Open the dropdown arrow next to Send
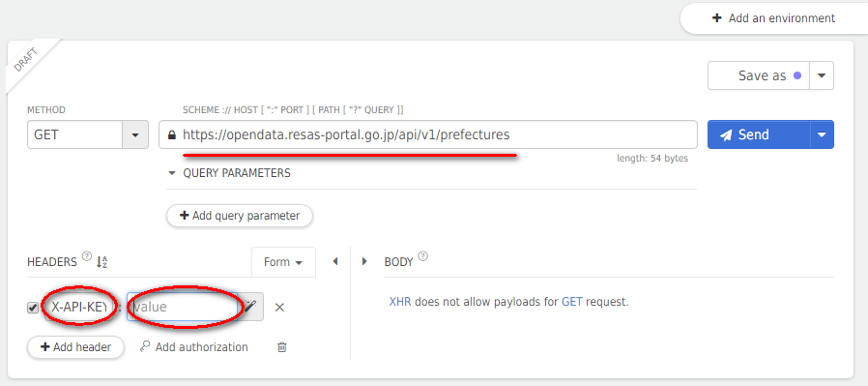The width and height of the screenshot is (868, 386). tap(822, 134)
